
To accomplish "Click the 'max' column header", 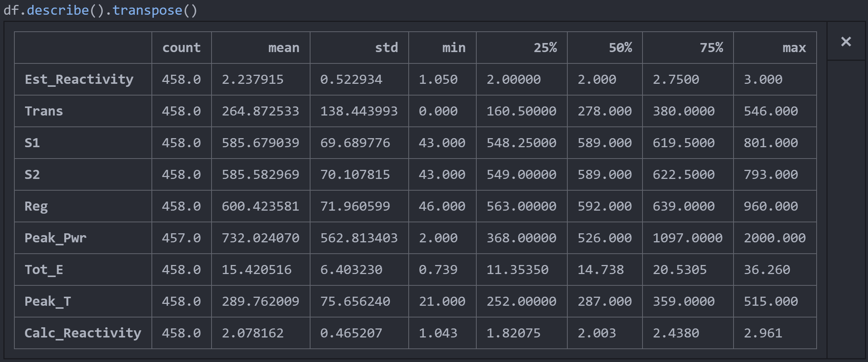I will [794, 48].
